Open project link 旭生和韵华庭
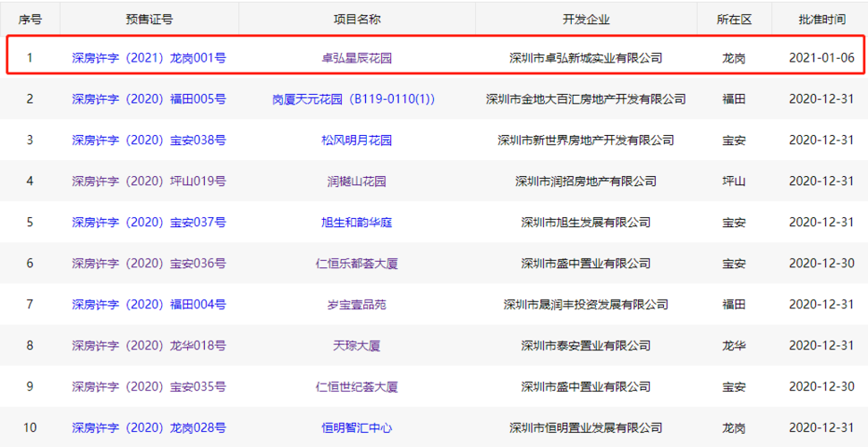 [x=356, y=223]
